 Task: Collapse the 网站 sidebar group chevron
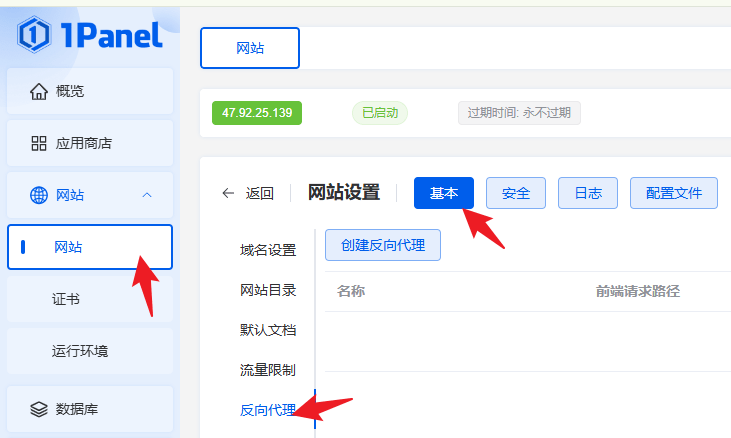pyautogui.click(x=147, y=195)
